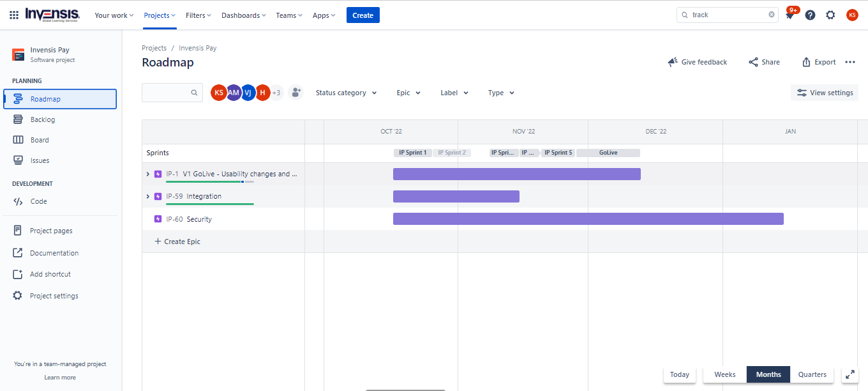Switch timeline view to Weeks
Image resolution: width=868 pixels, height=391 pixels.
[724, 375]
